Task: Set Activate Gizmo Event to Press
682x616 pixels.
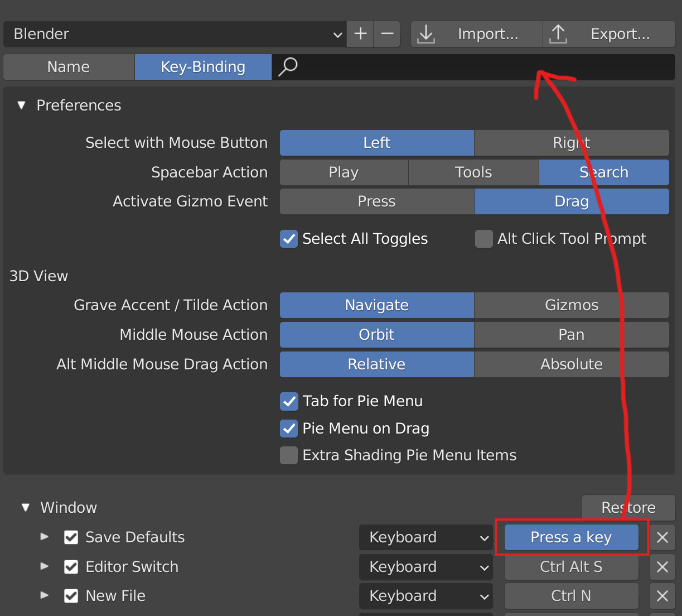Action: click(x=377, y=201)
